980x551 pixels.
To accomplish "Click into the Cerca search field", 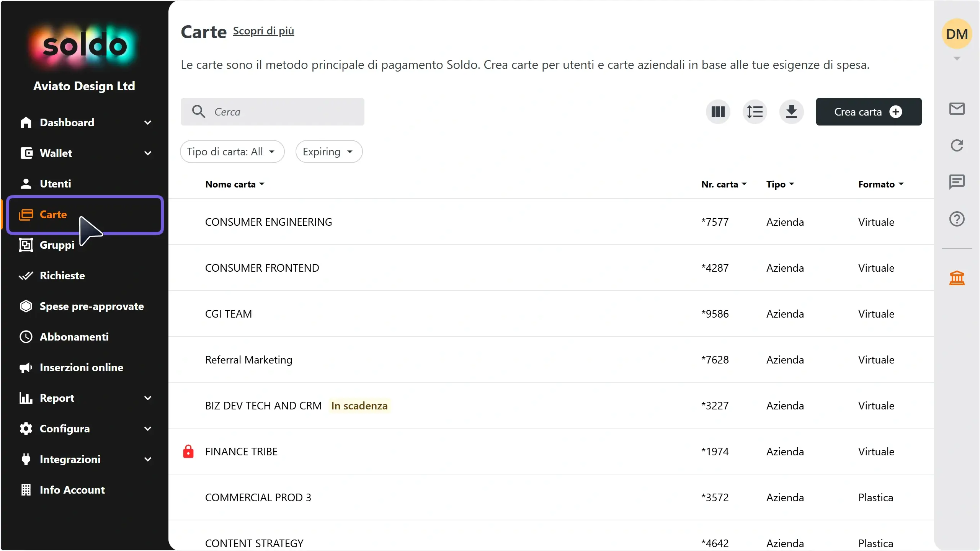I will [272, 112].
